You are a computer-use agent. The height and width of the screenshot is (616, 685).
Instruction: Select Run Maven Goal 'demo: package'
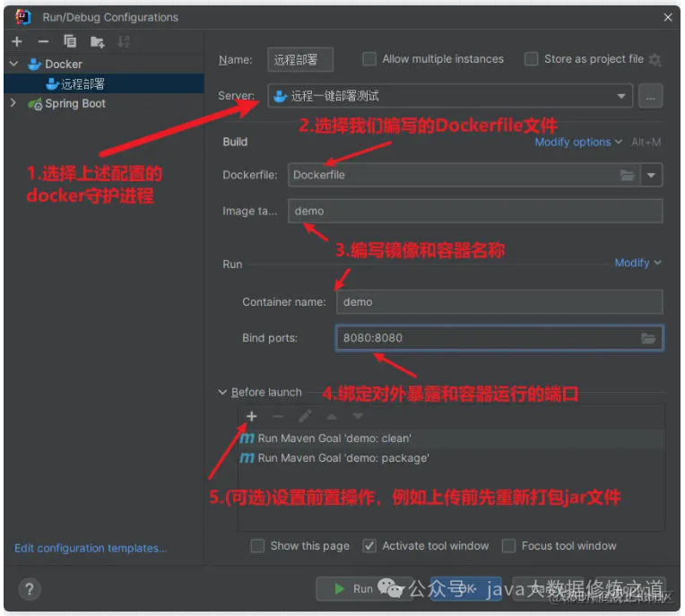point(451,458)
